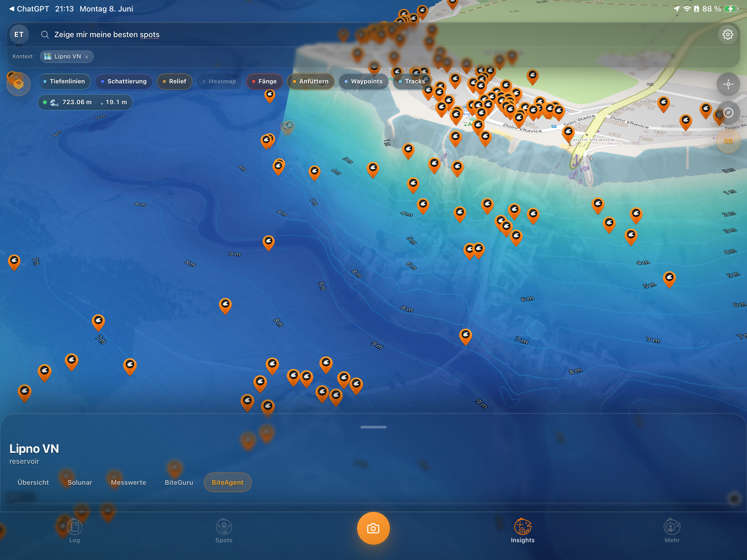The width and height of the screenshot is (747, 560).
Task: Tap the Wi-Fi status icon
Action: pyautogui.click(x=687, y=9)
